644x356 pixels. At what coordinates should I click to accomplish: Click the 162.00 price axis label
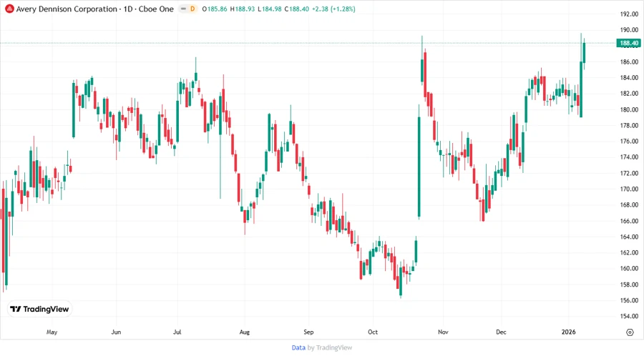[629, 252]
